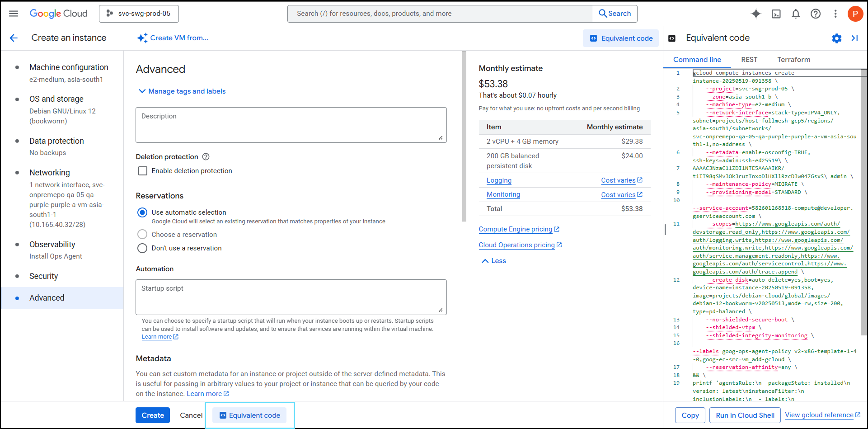Open Equivalent code panel settings gear
This screenshot has height=429, width=868.
(x=836, y=38)
